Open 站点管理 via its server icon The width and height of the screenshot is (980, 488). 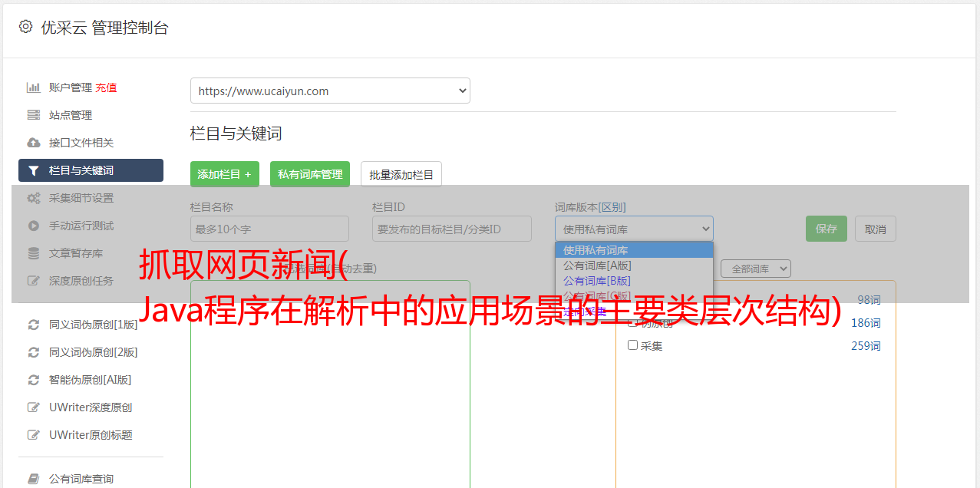tap(33, 115)
